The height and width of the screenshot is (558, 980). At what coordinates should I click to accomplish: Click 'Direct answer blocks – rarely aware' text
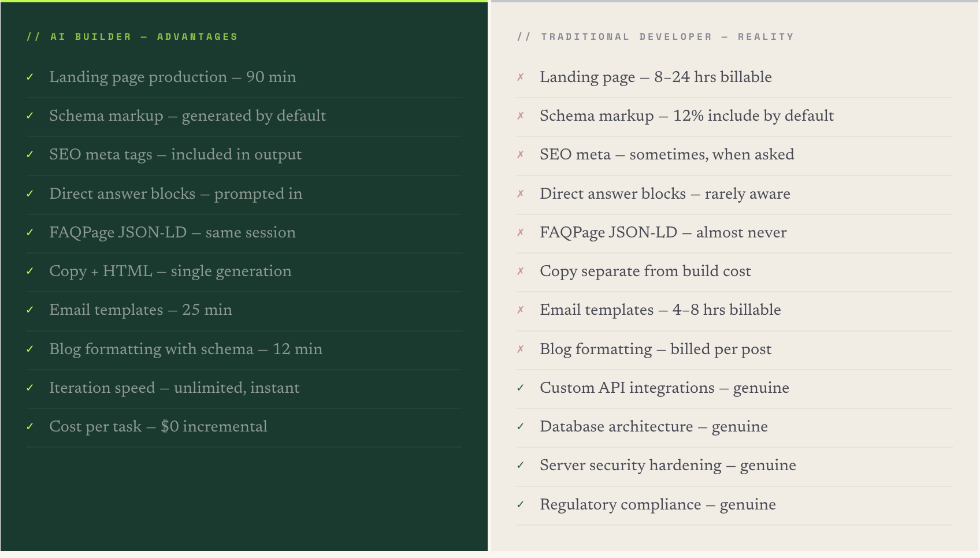(x=665, y=194)
